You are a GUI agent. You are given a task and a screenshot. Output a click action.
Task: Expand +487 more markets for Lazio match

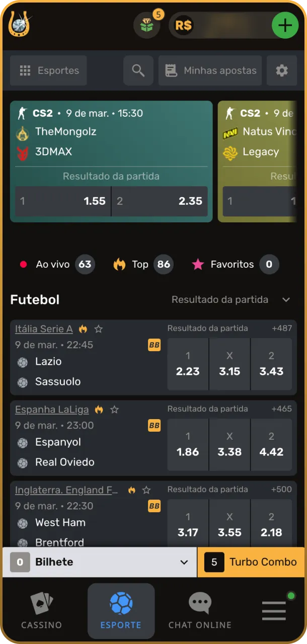282,329
